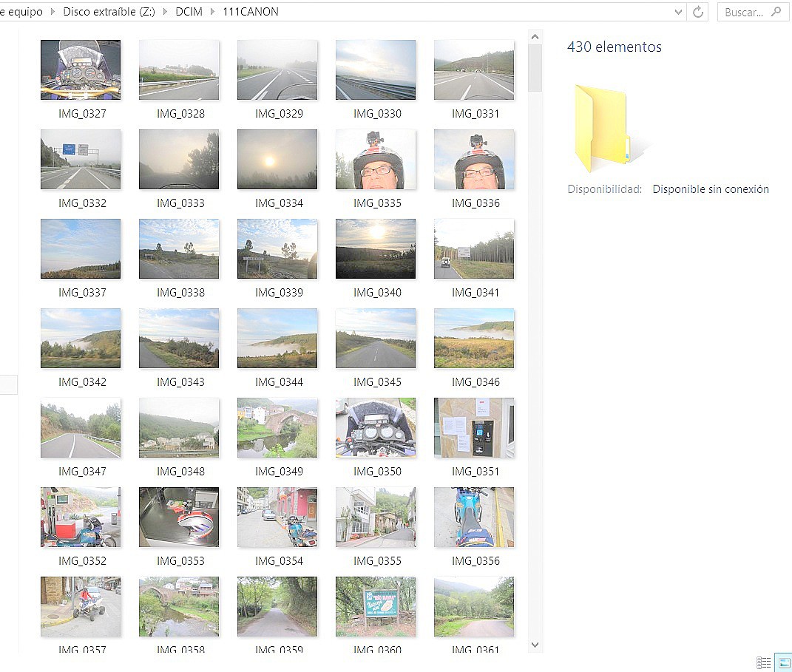Viewport: 792px width, 672px height.
Task: Select thumbnail IMG_0338
Action: coord(179,248)
